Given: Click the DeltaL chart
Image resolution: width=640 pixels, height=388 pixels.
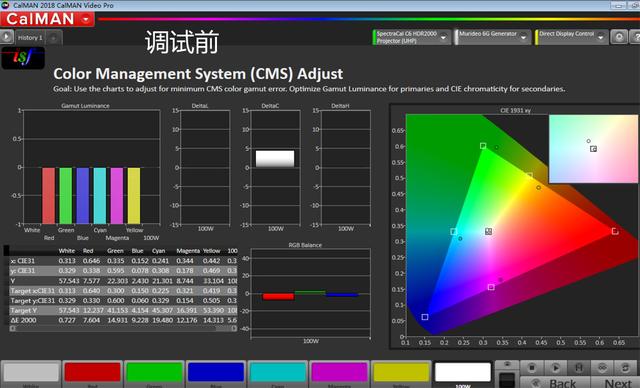Looking at the screenshot, I should click(205, 167).
